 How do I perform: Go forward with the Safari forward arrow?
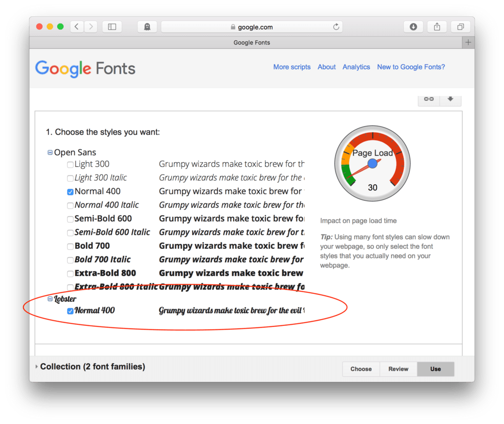click(91, 27)
